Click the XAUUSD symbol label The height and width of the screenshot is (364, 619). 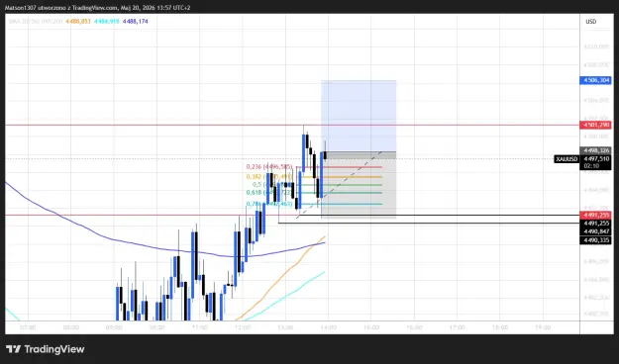[x=567, y=159]
